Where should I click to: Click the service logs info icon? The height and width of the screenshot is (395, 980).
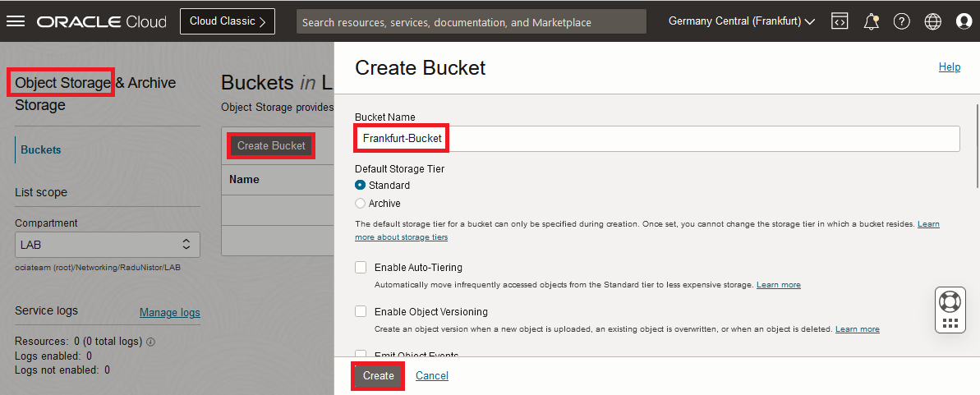coord(151,342)
